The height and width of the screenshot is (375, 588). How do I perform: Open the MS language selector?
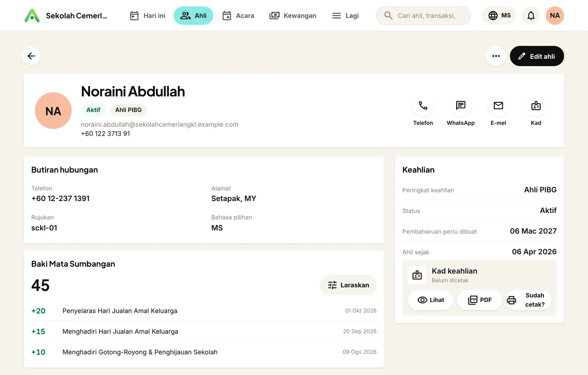pyautogui.click(x=499, y=16)
